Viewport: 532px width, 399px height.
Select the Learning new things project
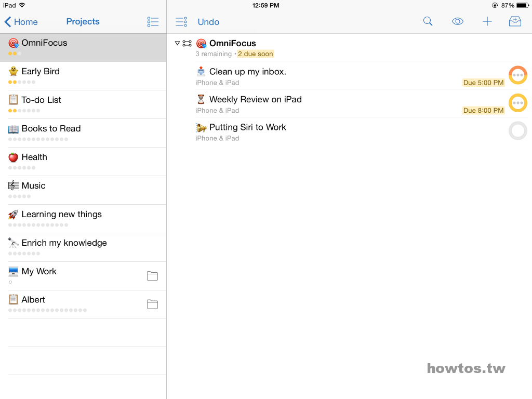[x=83, y=219]
